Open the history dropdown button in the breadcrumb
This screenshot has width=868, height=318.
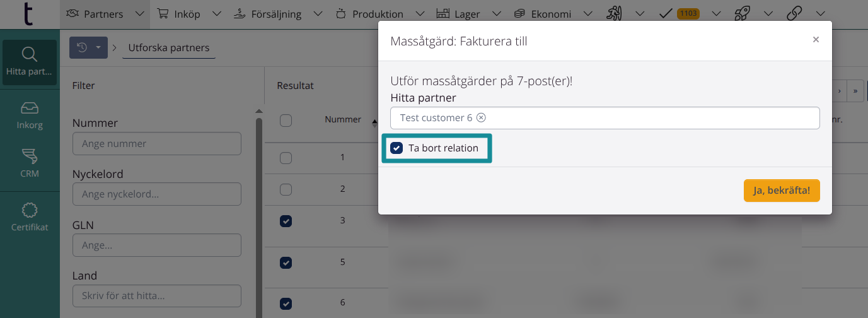point(89,47)
